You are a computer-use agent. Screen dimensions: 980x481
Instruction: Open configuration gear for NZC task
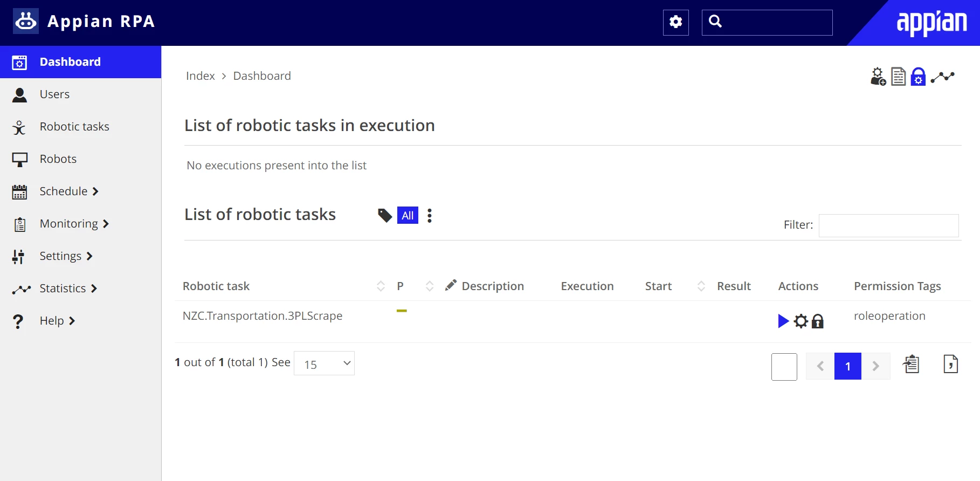801,321
